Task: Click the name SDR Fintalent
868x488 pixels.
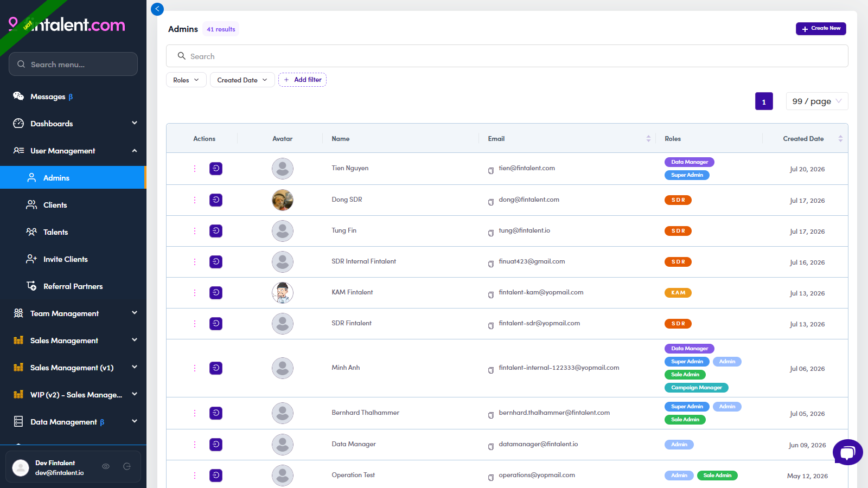Action: coord(352,323)
